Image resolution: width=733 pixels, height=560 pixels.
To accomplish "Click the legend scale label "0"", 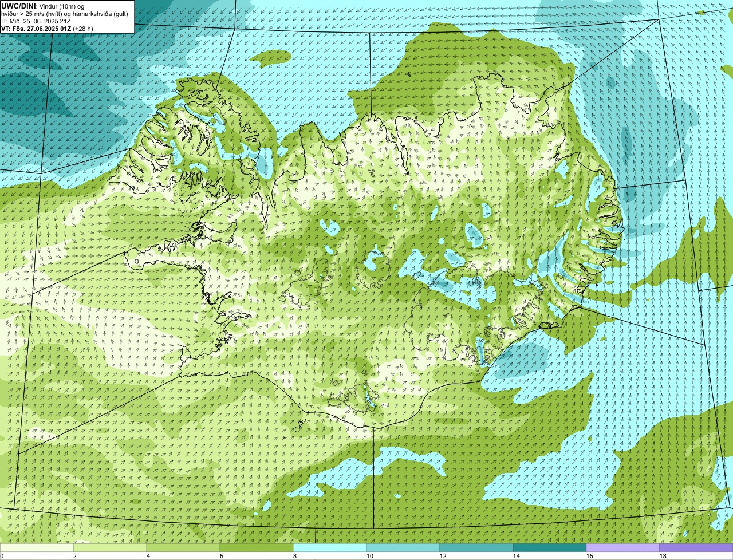I will point(2,556).
